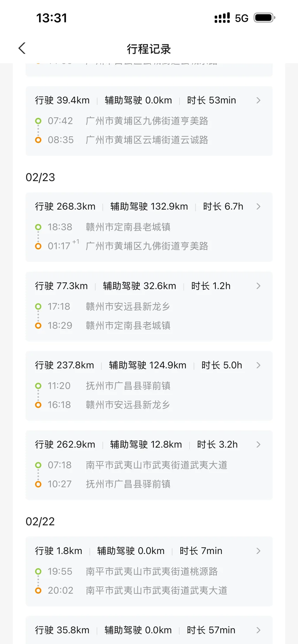Open the 1.8km trip chevron
The height and width of the screenshot is (644, 298).
coord(258,551)
